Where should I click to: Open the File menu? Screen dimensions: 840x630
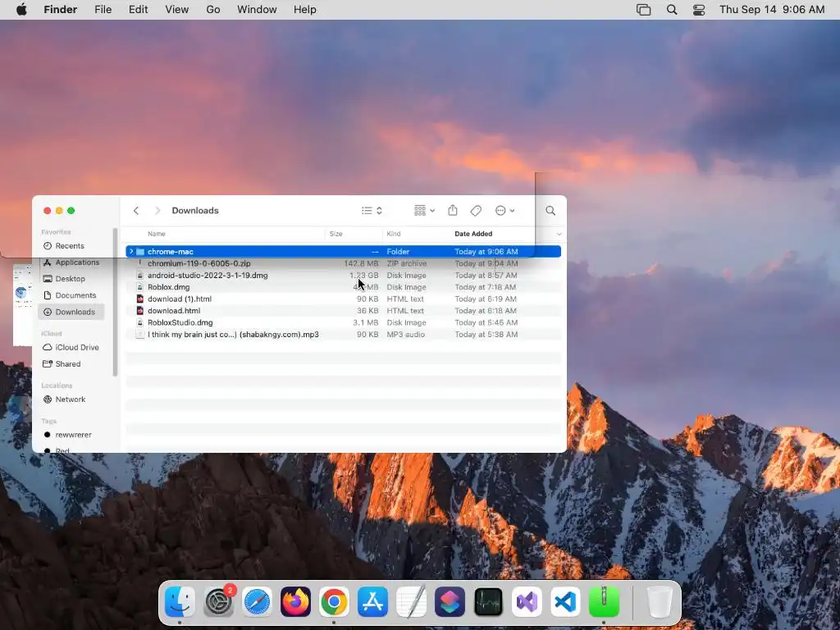pos(103,10)
